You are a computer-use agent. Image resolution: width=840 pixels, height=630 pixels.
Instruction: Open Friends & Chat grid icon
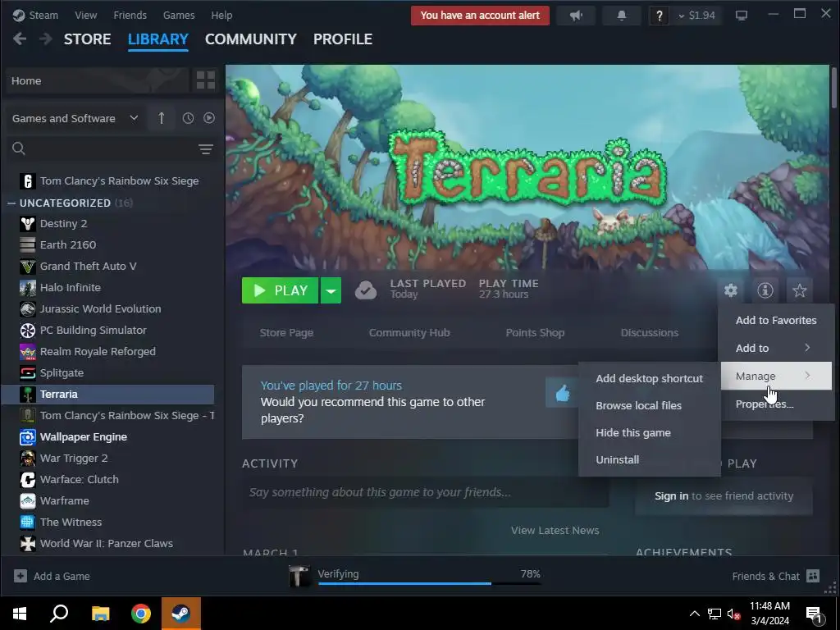(813, 576)
